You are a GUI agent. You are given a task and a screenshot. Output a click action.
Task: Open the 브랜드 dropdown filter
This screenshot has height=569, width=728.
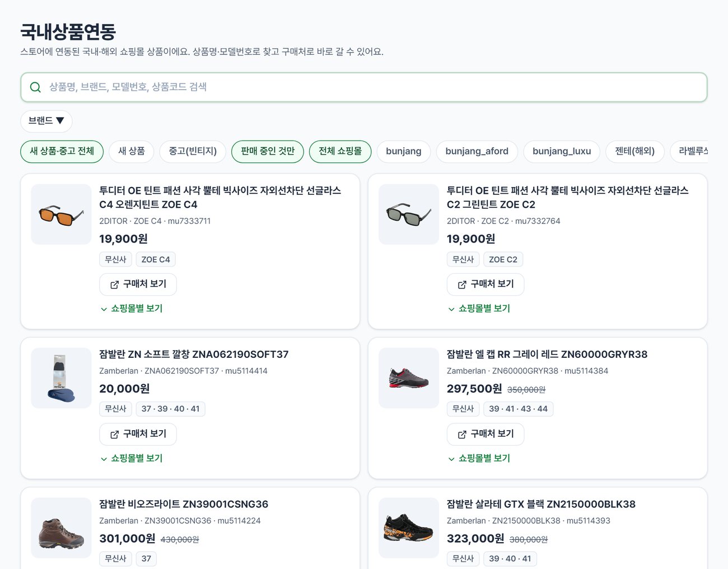[x=46, y=121]
